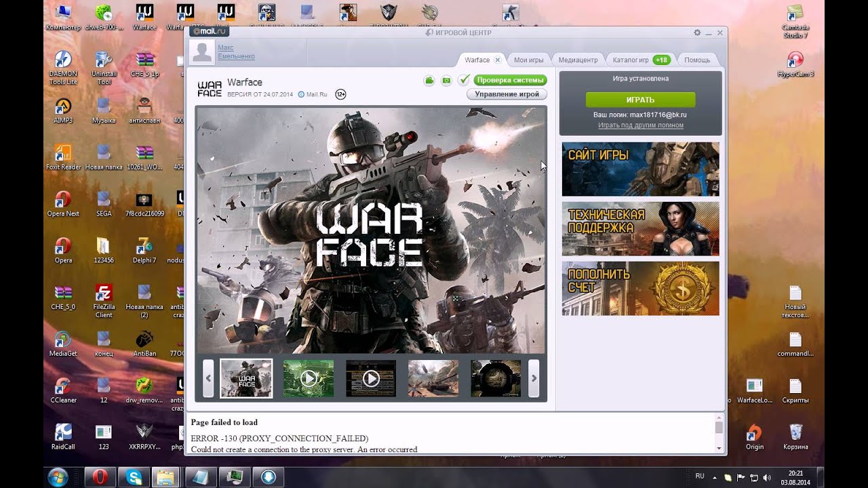Open Foxit Reader desktop icon
This screenshot has width=868, height=488.
pyautogui.click(x=63, y=157)
